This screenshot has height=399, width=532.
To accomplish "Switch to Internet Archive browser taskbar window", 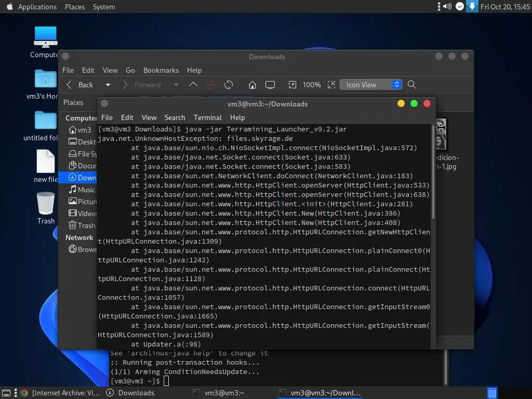I will point(60,393).
